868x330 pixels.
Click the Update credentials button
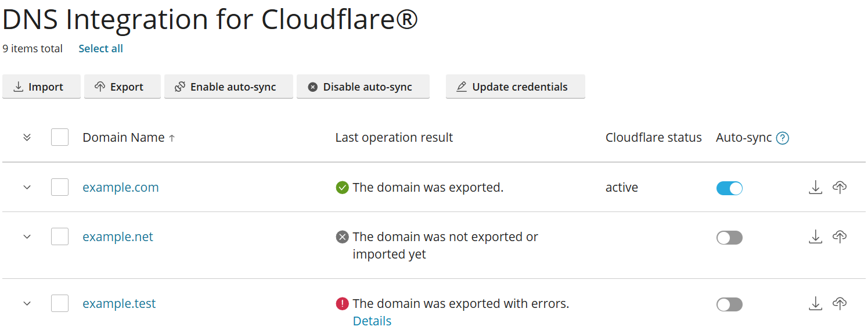[x=515, y=87]
